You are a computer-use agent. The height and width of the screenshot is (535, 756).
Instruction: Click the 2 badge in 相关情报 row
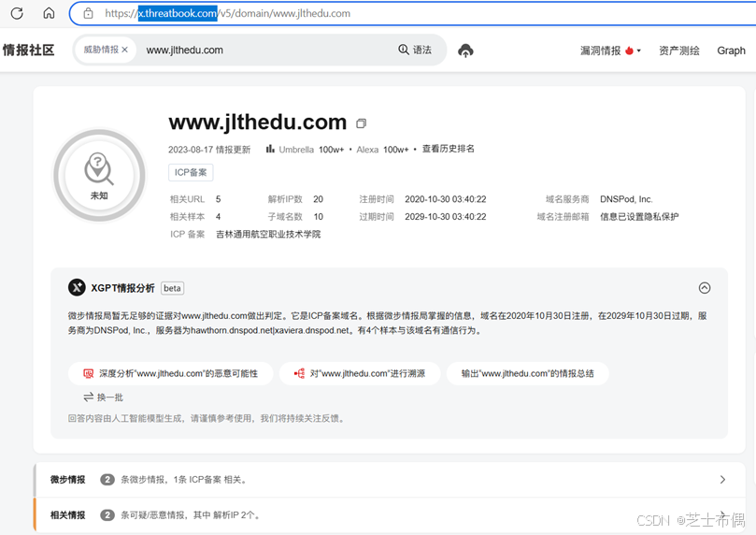[x=107, y=515]
